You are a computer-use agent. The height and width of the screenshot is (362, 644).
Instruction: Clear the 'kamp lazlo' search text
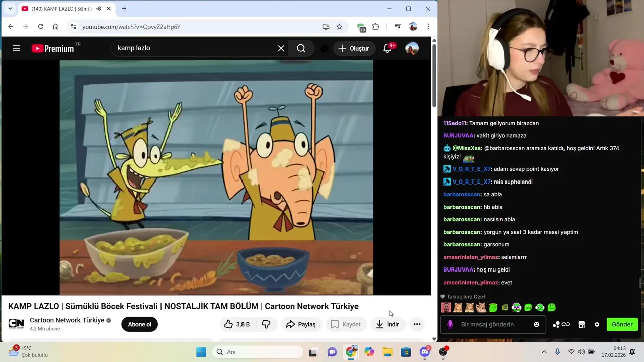pyautogui.click(x=281, y=48)
